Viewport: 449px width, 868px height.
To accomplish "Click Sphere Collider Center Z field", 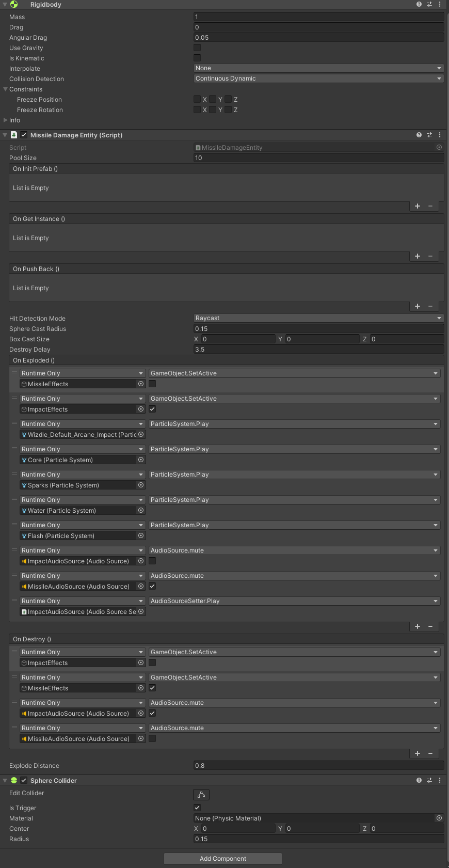I will 407,828.
